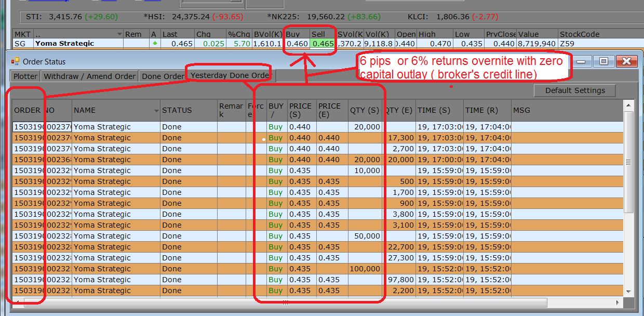Click the Default Settings button

click(575, 90)
